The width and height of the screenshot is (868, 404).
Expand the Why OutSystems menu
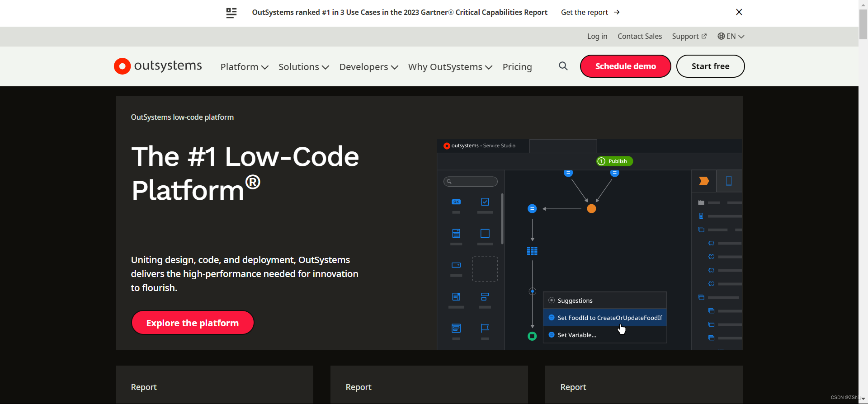click(450, 67)
